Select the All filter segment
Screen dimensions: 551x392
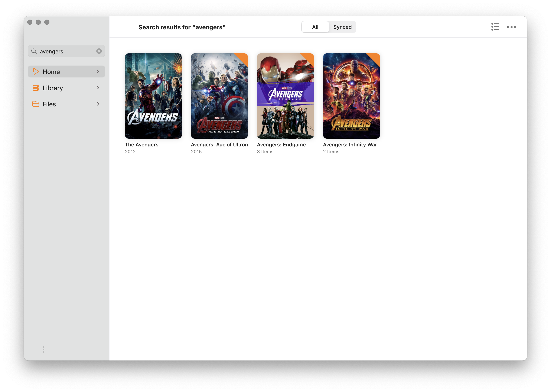[315, 27]
